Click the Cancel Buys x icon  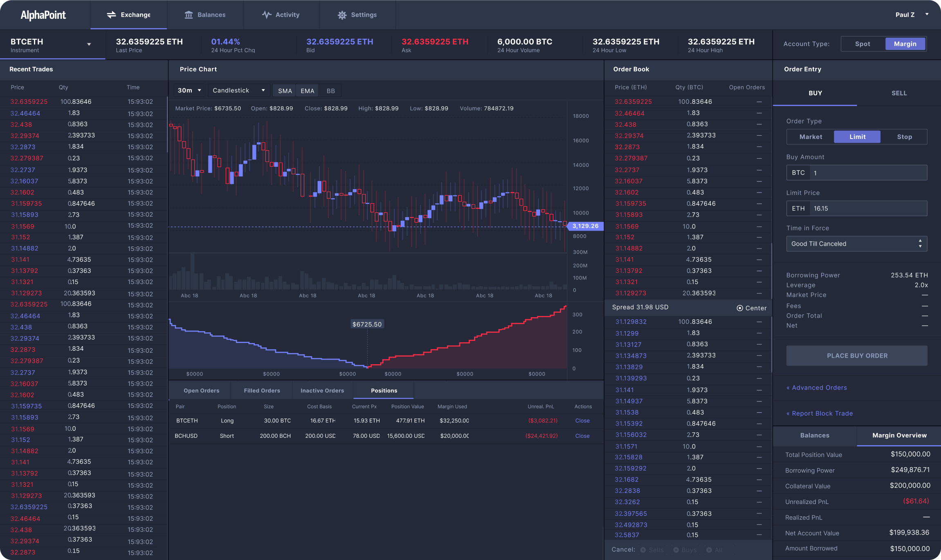point(676,550)
